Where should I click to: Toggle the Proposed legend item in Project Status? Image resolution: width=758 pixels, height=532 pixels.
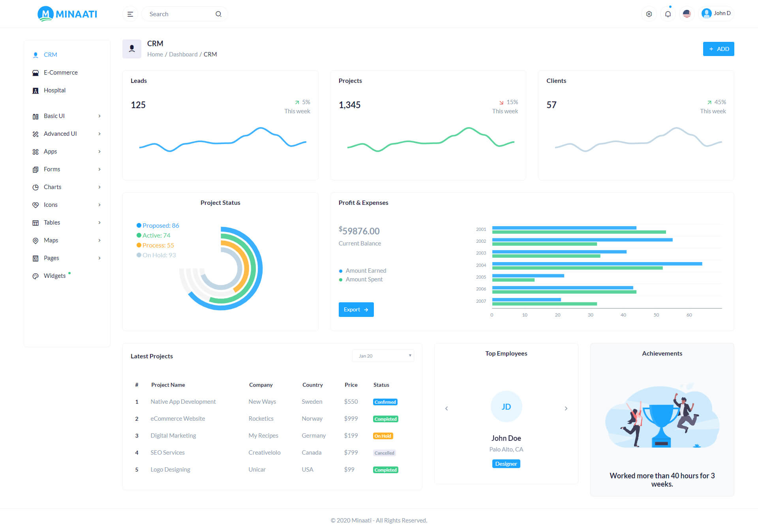coord(158,226)
